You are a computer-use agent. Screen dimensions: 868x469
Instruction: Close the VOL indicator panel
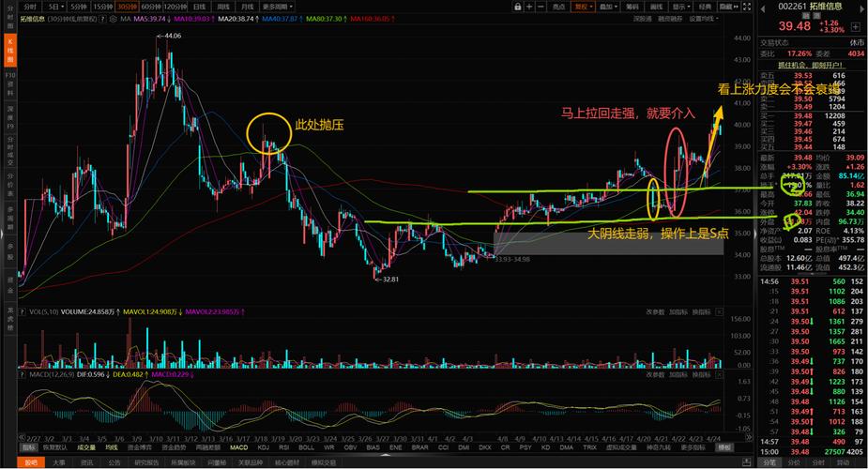(720, 312)
